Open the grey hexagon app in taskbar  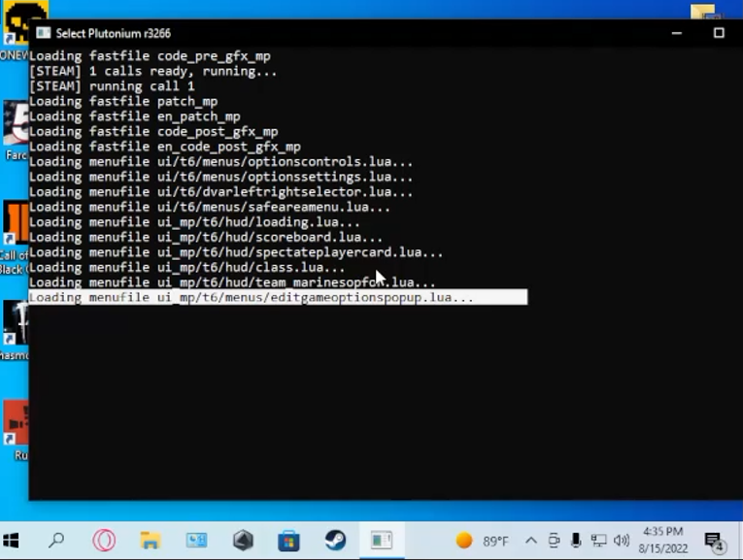point(243,541)
